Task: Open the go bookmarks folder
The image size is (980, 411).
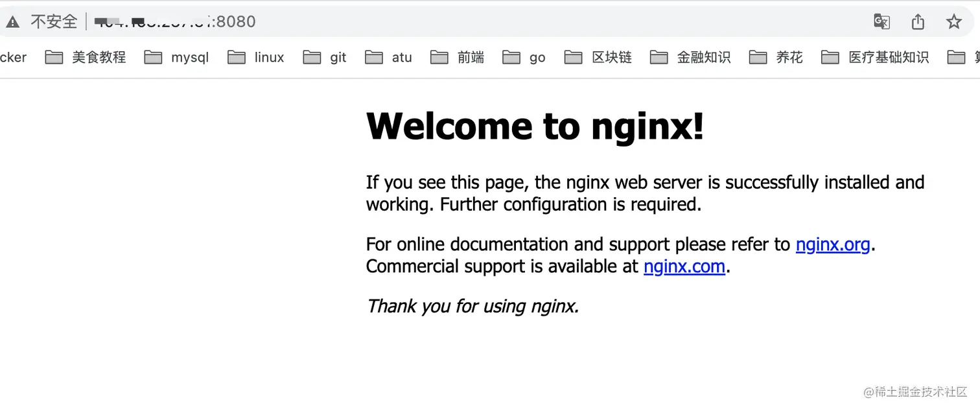Action: click(x=524, y=58)
